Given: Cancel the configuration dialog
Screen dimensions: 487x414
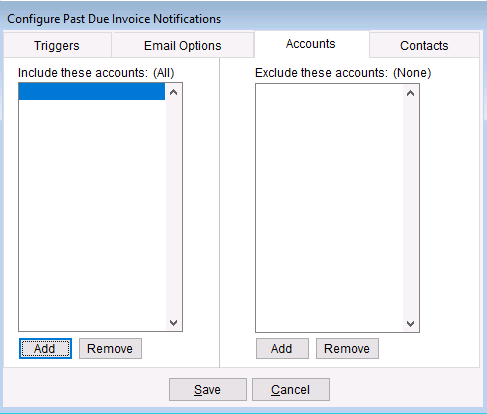Looking at the screenshot, I should pyautogui.click(x=291, y=389).
